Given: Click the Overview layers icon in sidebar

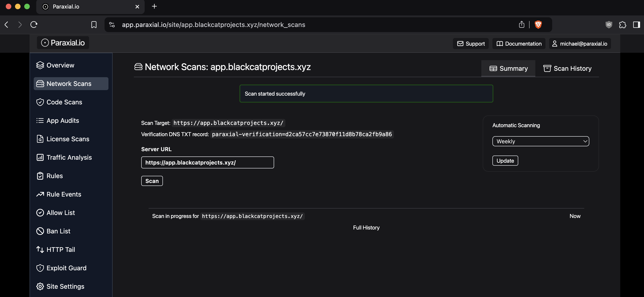Looking at the screenshot, I should click(40, 65).
